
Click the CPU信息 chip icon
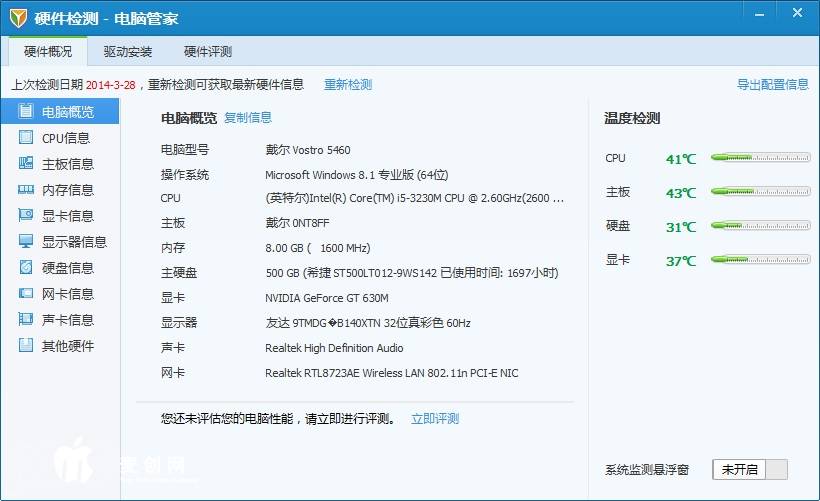coord(25,138)
